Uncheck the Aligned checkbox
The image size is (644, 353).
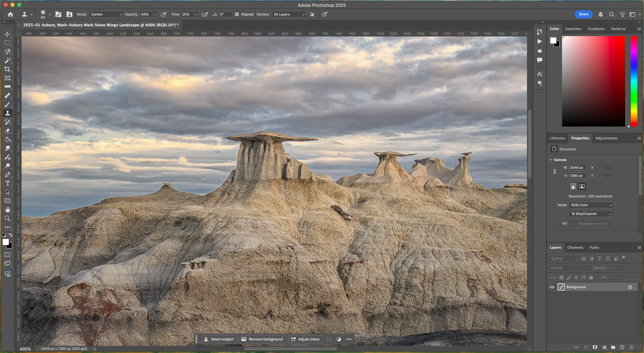237,15
